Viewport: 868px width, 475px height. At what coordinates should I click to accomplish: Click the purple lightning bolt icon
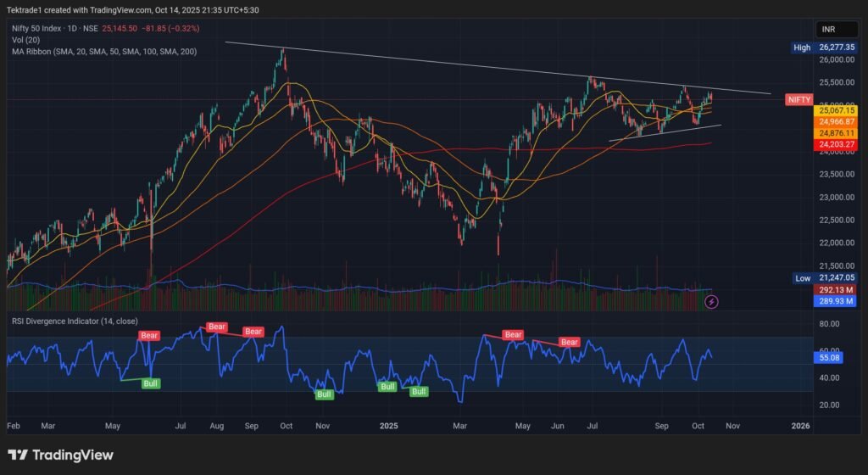(713, 301)
